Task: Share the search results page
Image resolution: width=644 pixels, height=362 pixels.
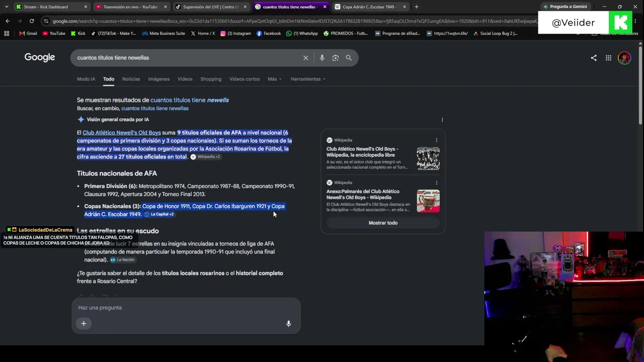Action: pos(594,58)
